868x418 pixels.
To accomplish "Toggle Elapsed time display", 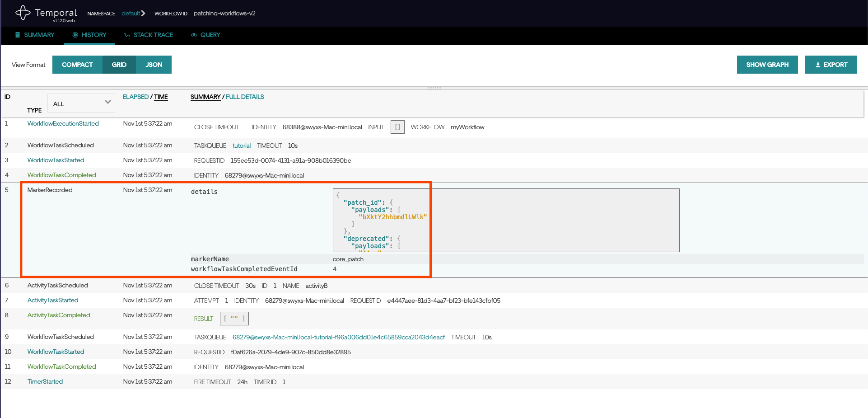I will [135, 97].
